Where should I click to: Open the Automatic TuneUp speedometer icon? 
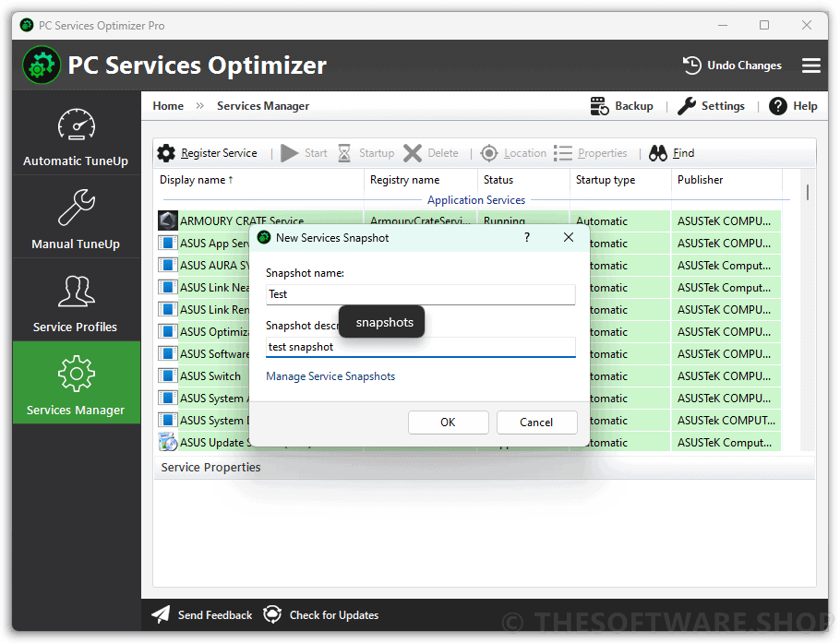76,125
